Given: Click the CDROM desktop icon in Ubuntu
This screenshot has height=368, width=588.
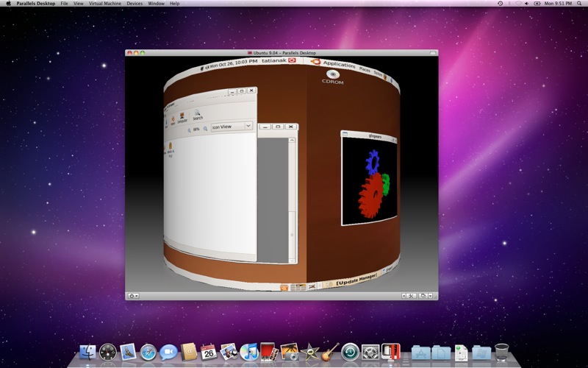Looking at the screenshot, I should (333, 77).
